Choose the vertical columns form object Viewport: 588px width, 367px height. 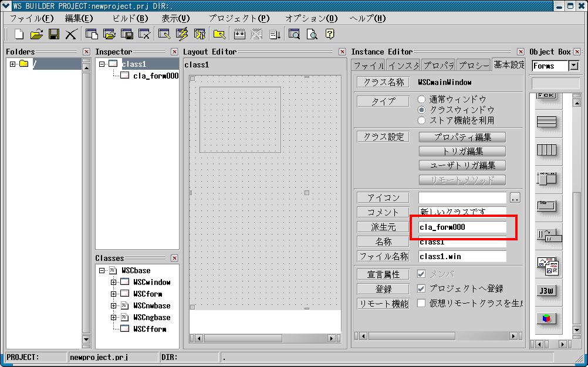[x=546, y=150]
